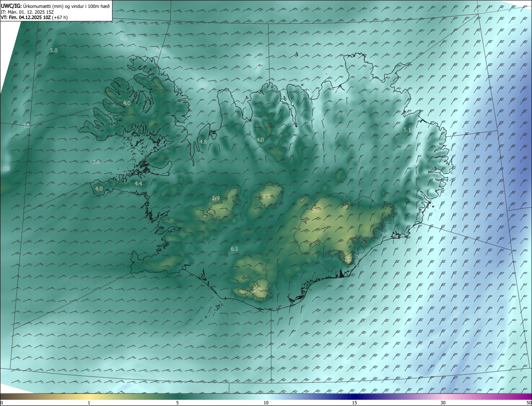Click the 5.0 value label on the map

point(54,51)
